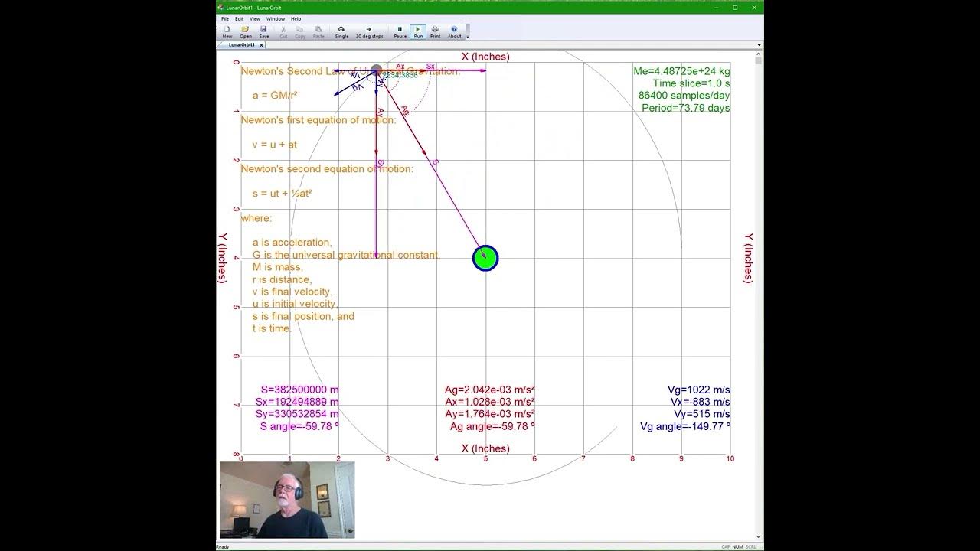Click the green Earth circle in the plot
Screen dimensions: 980x551
(x=485, y=258)
